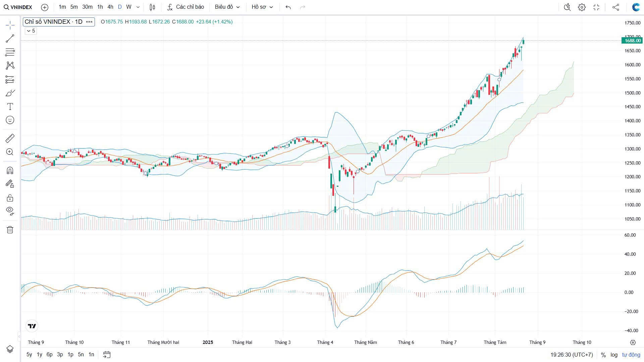This screenshot has width=644, height=362.
Task: Select the trend line drawing tool
Action: [10, 39]
